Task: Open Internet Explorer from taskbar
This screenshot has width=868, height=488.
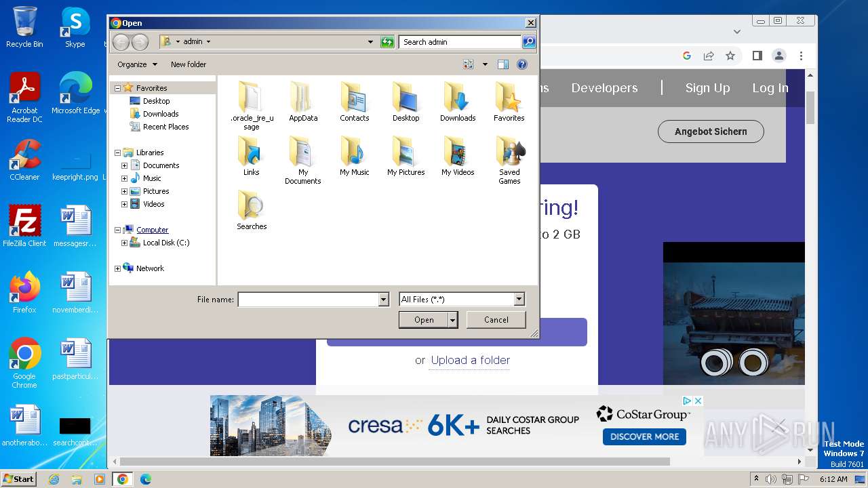Action: (54, 479)
